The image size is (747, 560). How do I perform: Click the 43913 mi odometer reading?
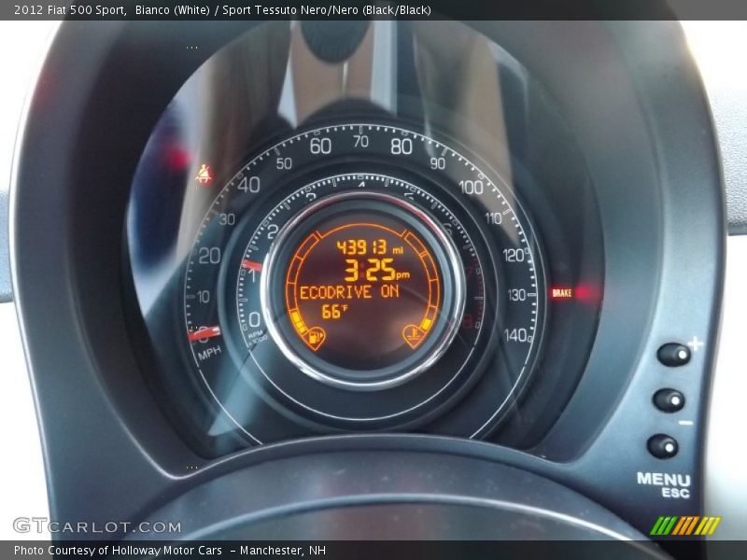point(370,247)
